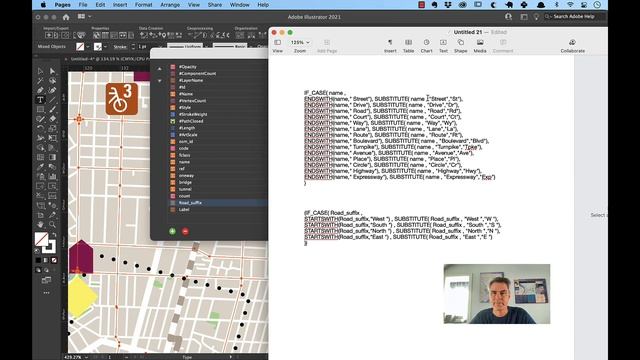Select the osm_id attribute row
Viewport: 640px width, 360px height.
click(218, 142)
